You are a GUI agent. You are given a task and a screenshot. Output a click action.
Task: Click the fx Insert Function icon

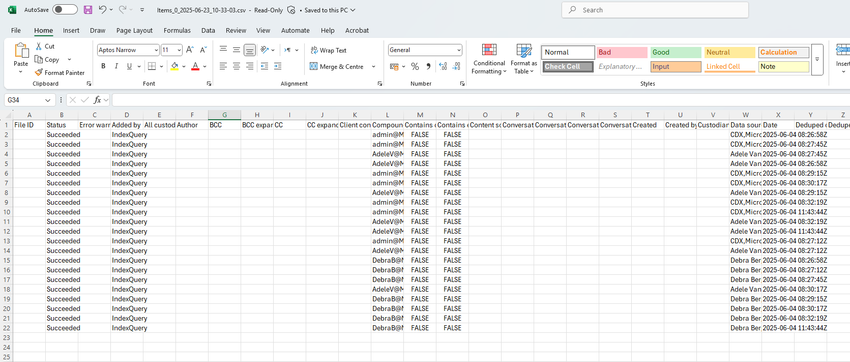click(98, 100)
